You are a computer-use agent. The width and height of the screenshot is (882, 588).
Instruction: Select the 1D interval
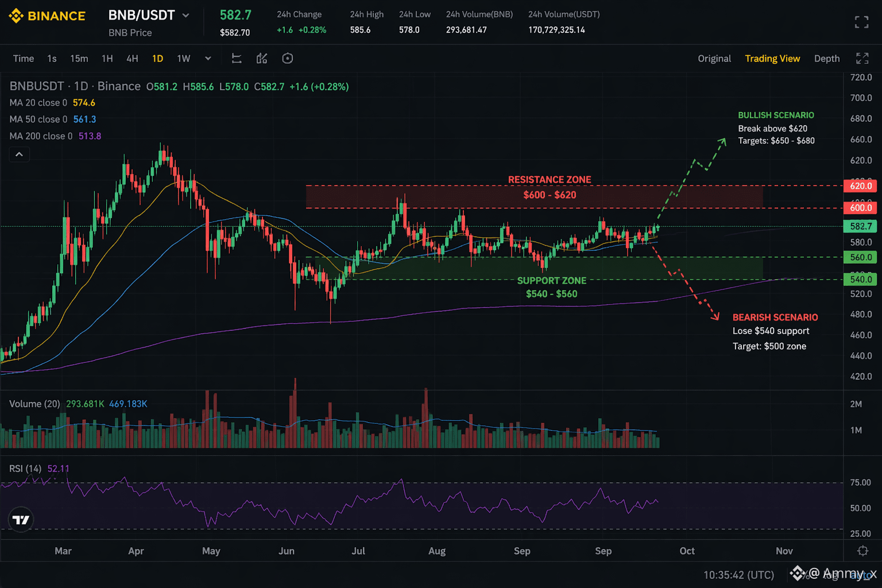click(157, 59)
